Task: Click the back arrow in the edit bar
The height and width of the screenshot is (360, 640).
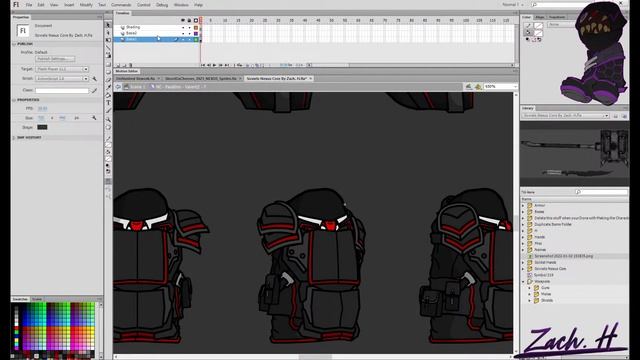Action: tap(118, 87)
